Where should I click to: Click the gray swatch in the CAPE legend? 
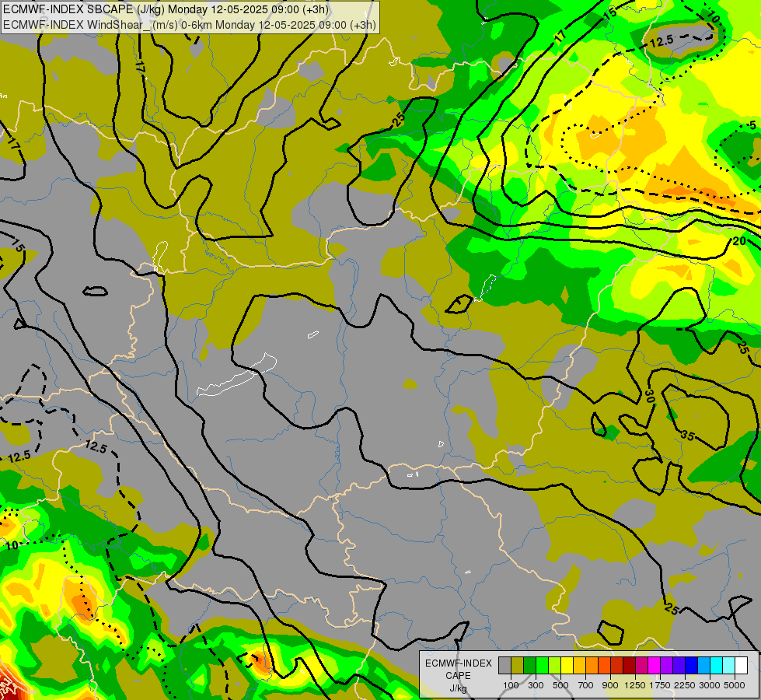point(504,665)
